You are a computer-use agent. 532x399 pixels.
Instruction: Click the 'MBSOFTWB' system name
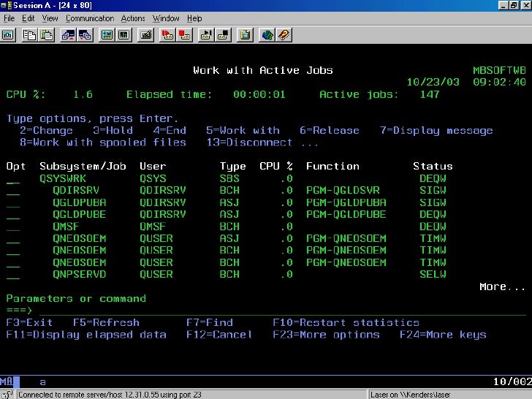click(x=499, y=70)
